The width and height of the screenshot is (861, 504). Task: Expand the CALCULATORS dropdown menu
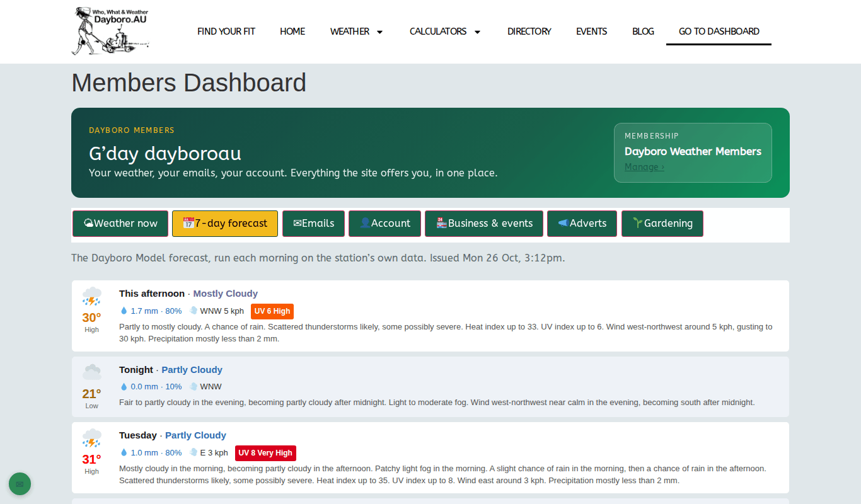click(445, 31)
